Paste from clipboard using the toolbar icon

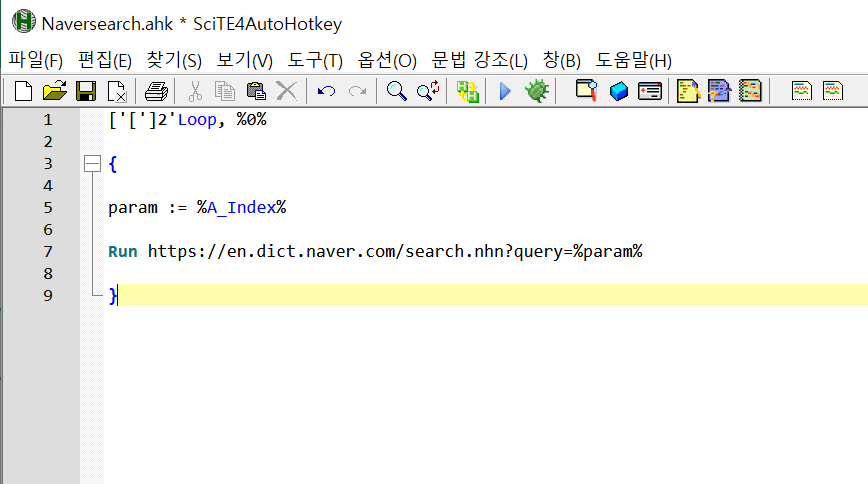pos(256,91)
